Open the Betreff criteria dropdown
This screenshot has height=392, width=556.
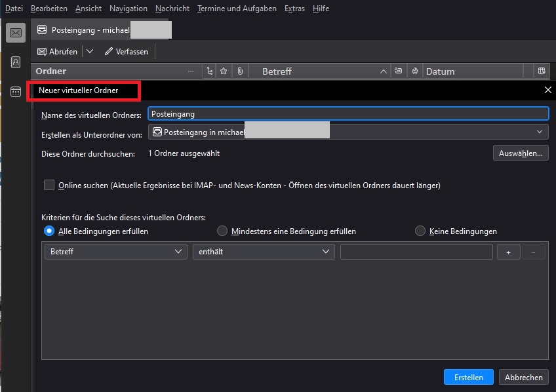pyautogui.click(x=115, y=252)
